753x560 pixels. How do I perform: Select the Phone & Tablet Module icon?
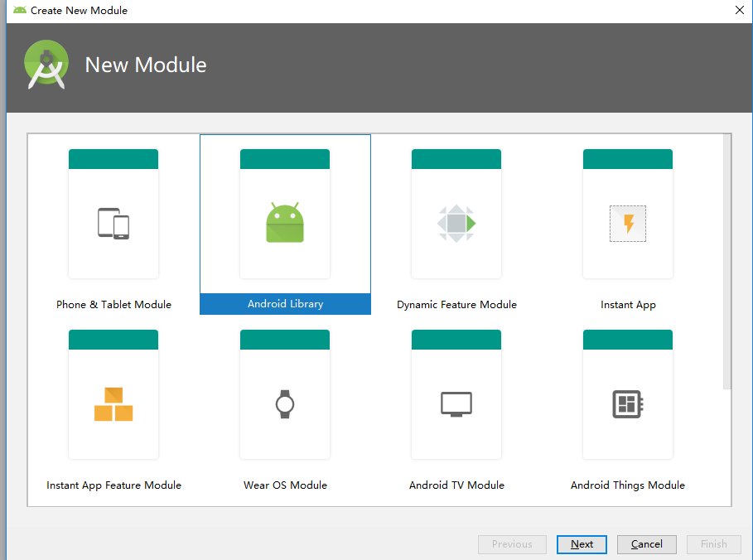click(x=113, y=224)
